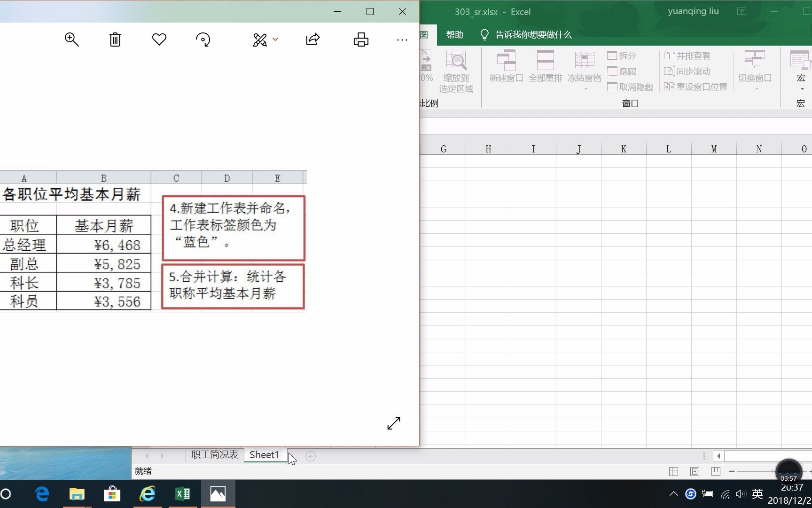Click 重设窗口位置 to reset window position

click(x=695, y=87)
